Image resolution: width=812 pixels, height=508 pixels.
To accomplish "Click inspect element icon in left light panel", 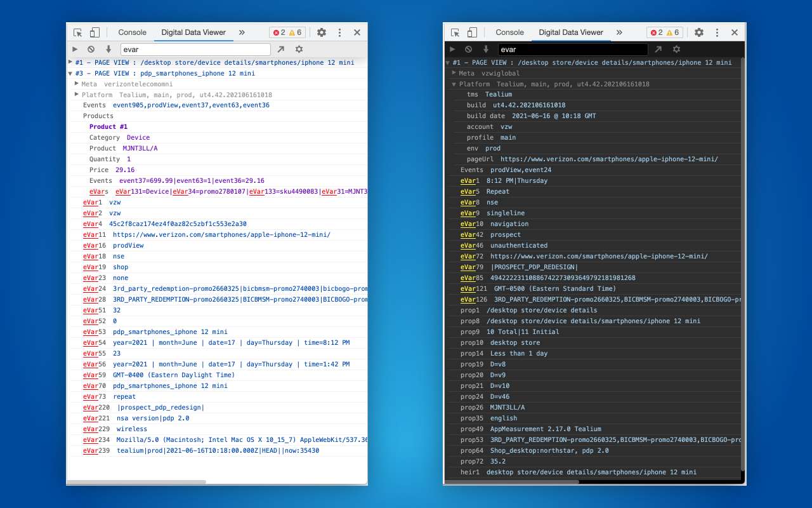I will click(78, 32).
